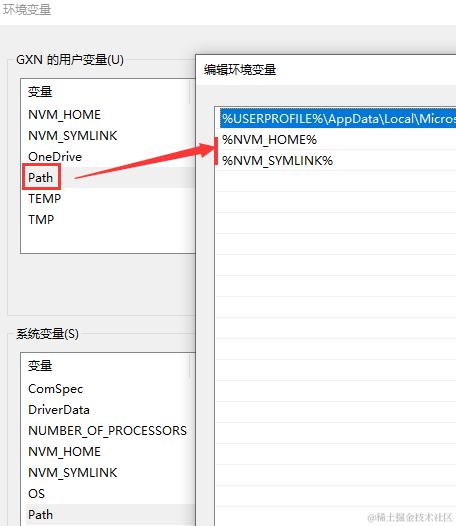456x526 pixels.
Task: Select the %USERPROFILE% AppData path entry
Action: click(338, 118)
